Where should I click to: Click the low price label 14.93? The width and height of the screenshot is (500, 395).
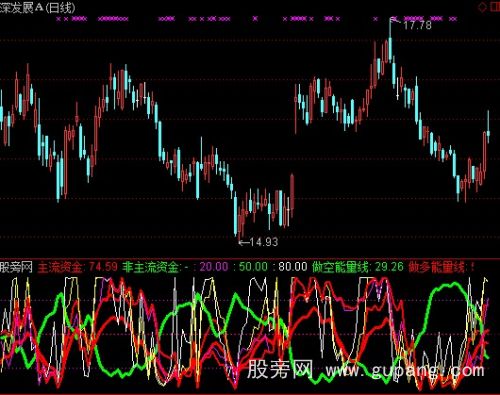(263, 242)
